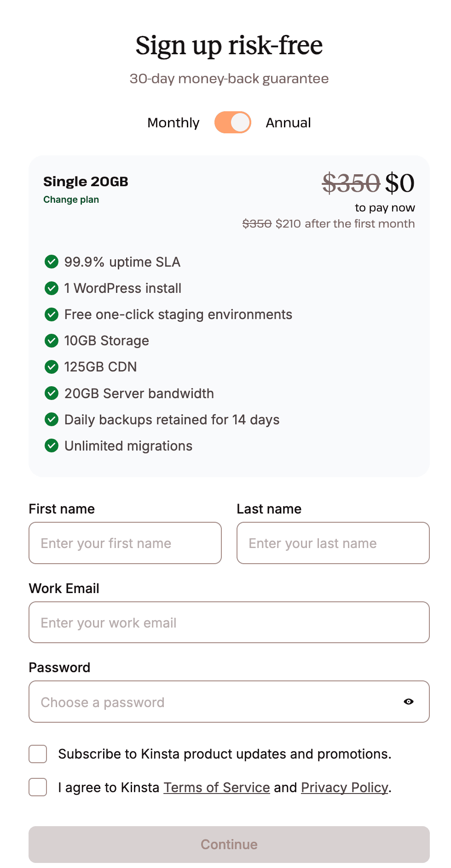
Task: Click into the Work Email field
Action: click(x=229, y=622)
